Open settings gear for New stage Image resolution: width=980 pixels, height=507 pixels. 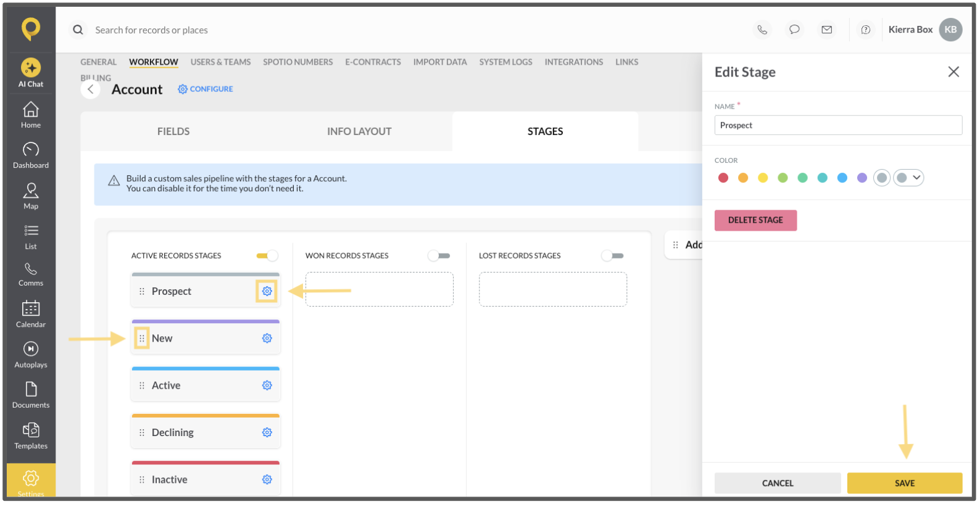pyautogui.click(x=267, y=339)
